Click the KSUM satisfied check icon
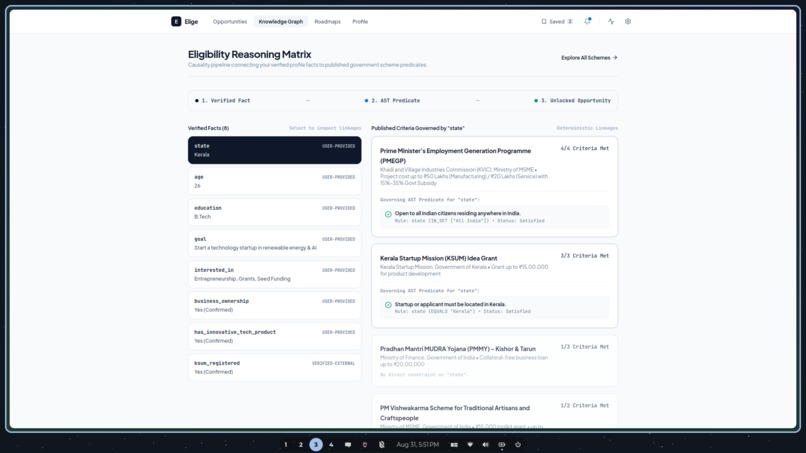806x453 pixels. click(x=388, y=305)
